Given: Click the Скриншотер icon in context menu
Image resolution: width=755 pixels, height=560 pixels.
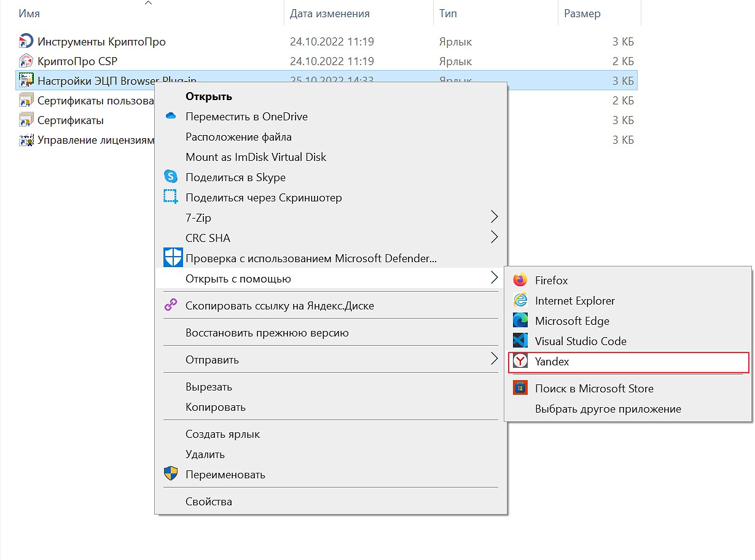Looking at the screenshot, I should [171, 197].
